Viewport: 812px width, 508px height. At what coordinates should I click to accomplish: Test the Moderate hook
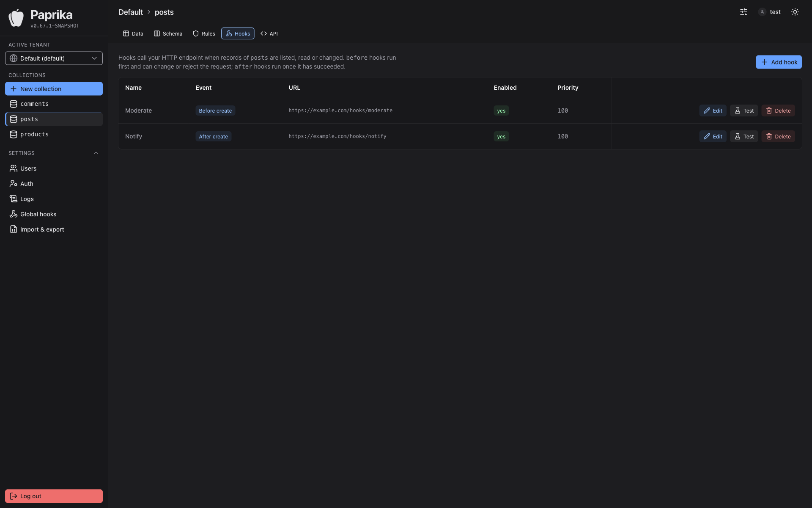point(744,110)
